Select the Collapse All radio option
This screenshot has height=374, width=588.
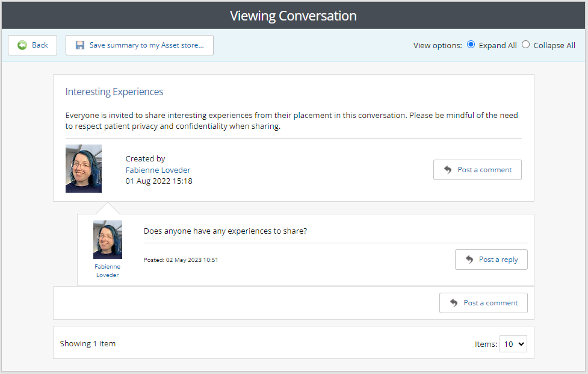(526, 45)
